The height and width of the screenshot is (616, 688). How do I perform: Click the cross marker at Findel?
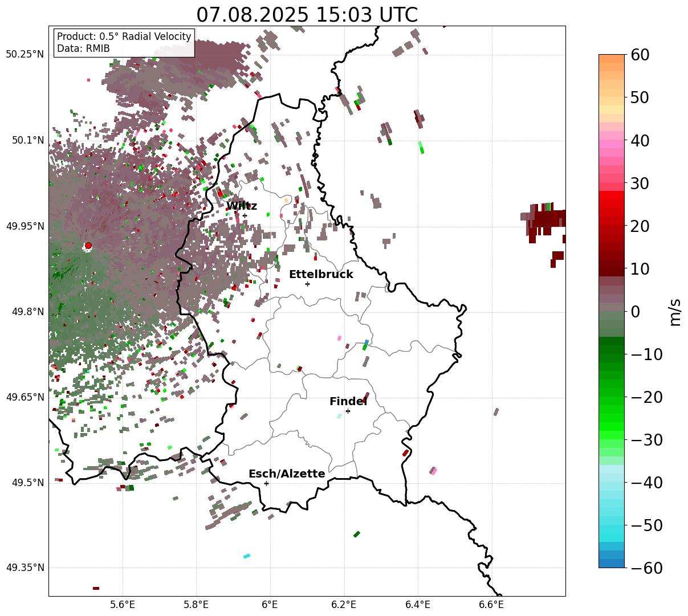348,411
